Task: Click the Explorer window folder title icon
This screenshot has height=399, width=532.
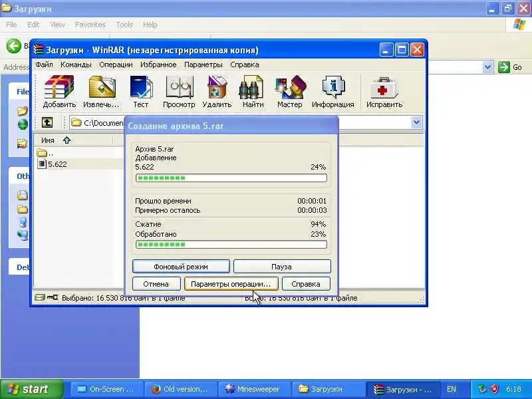Action: (7, 8)
